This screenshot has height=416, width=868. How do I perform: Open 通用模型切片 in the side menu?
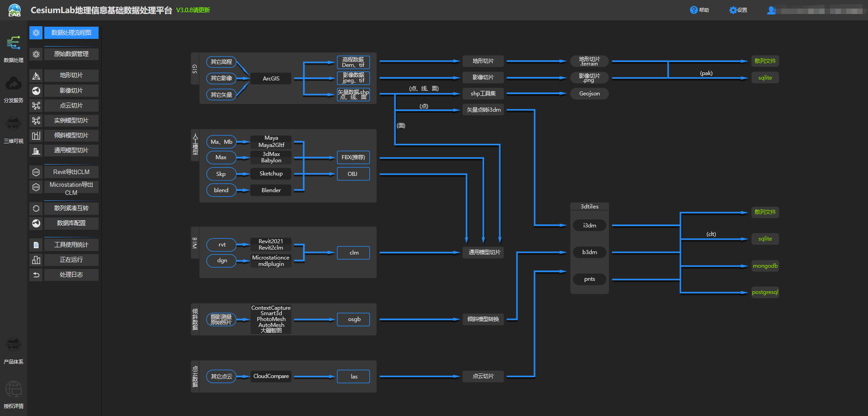click(x=71, y=151)
